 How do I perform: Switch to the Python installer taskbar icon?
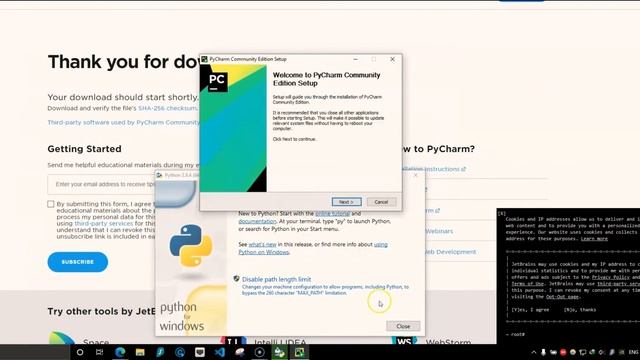280,352
